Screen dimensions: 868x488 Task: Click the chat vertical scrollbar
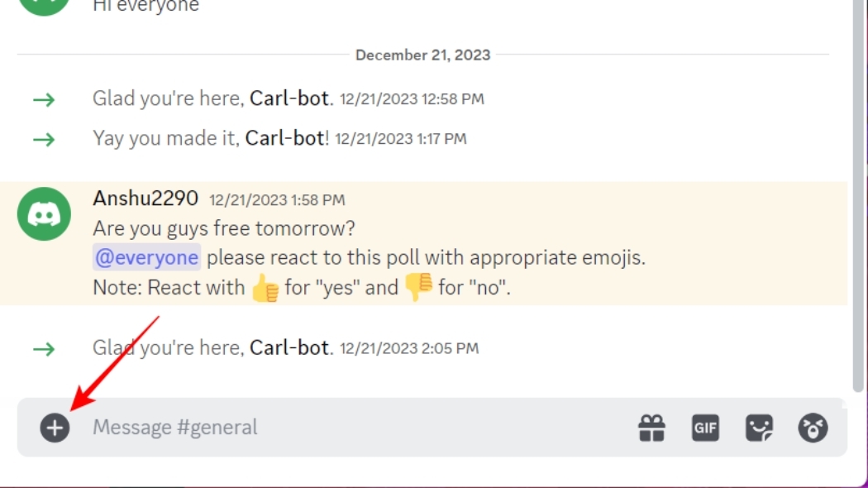tap(858, 199)
